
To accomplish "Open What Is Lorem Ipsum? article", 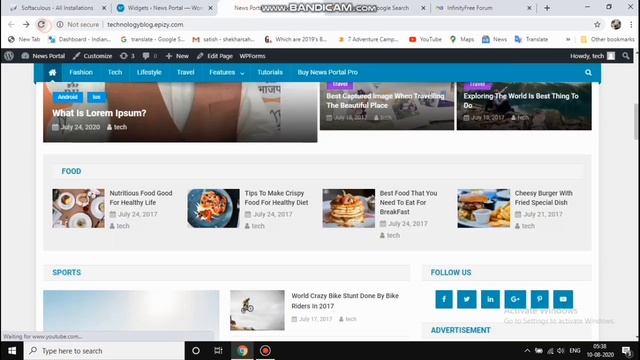I will (99, 113).
